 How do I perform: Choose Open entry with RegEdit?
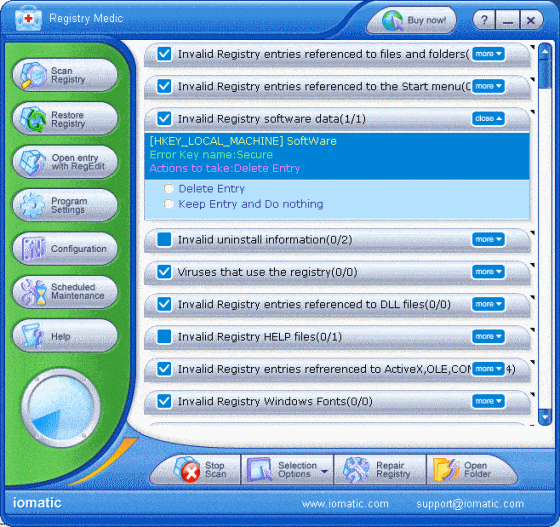(65, 162)
